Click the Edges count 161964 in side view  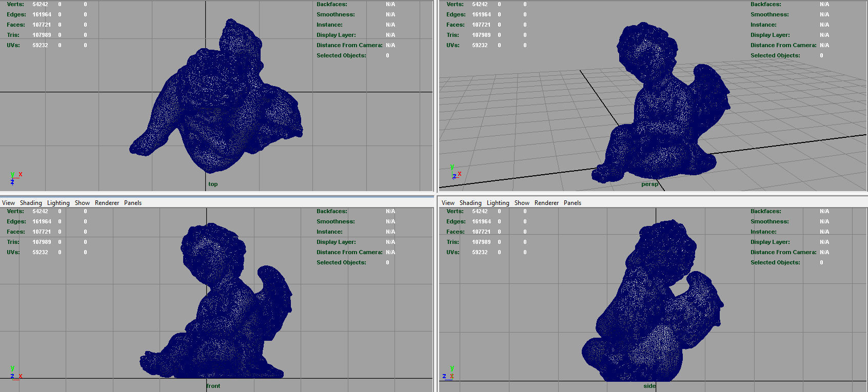tap(481, 221)
